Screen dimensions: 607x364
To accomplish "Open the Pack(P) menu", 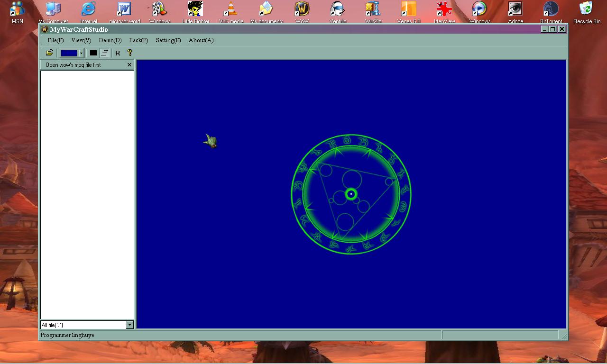I will (x=138, y=40).
